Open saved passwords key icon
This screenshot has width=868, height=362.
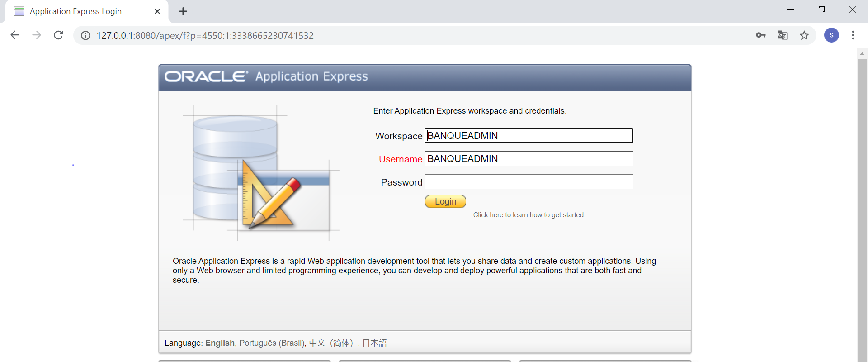click(761, 35)
